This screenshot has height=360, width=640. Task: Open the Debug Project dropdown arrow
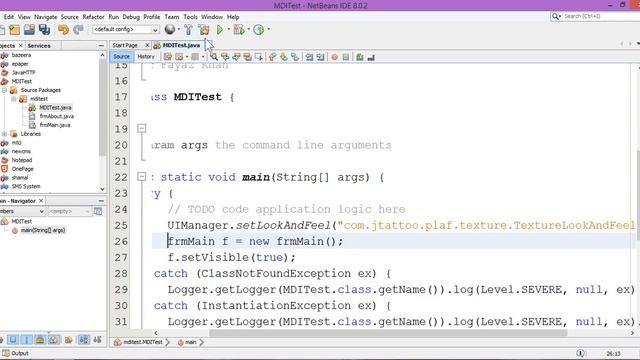click(248, 29)
